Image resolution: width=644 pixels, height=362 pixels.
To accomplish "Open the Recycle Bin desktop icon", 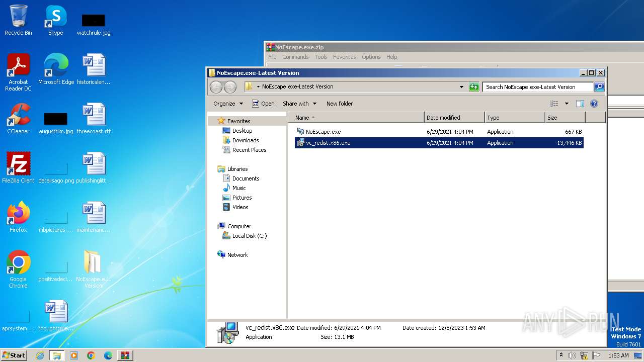I will pos(18,20).
